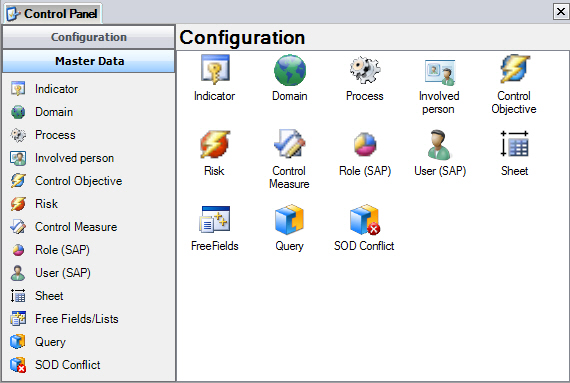
Task: Open the large Involved person icon
Action: point(439,72)
